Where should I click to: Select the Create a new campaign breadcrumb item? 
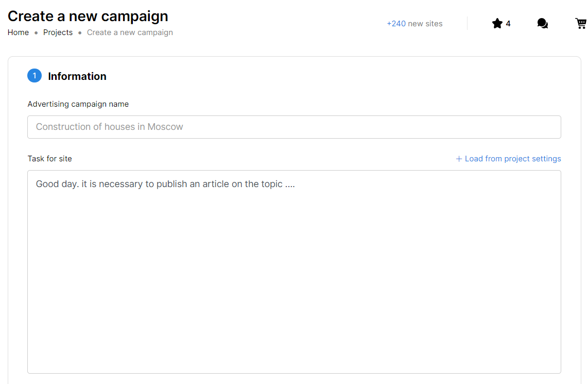130,32
